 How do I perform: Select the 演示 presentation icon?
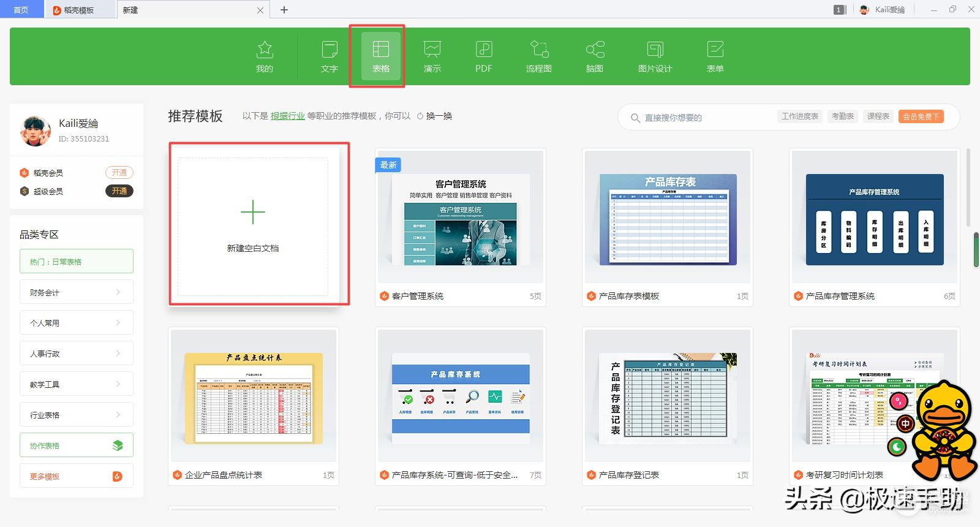point(432,56)
